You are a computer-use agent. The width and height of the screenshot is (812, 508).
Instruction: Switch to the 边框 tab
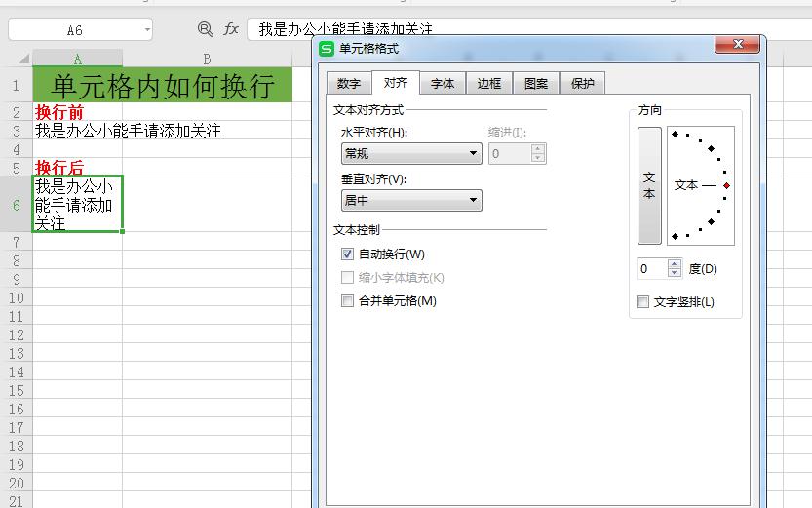[x=489, y=84]
